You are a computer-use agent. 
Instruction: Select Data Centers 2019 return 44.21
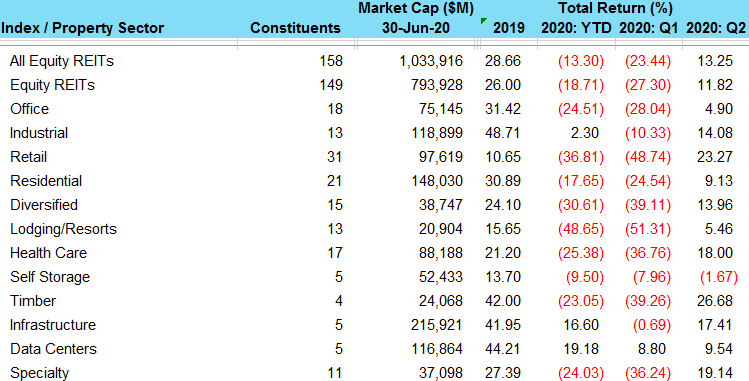point(503,349)
